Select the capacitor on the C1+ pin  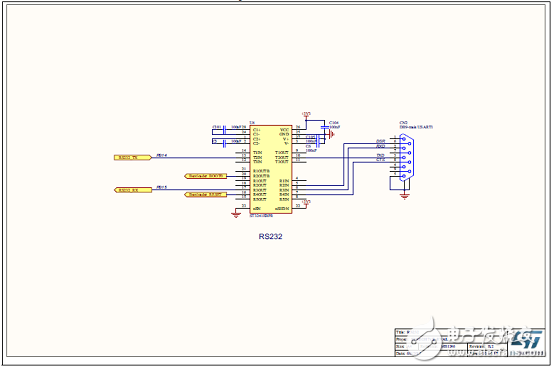click(x=224, y=131)
